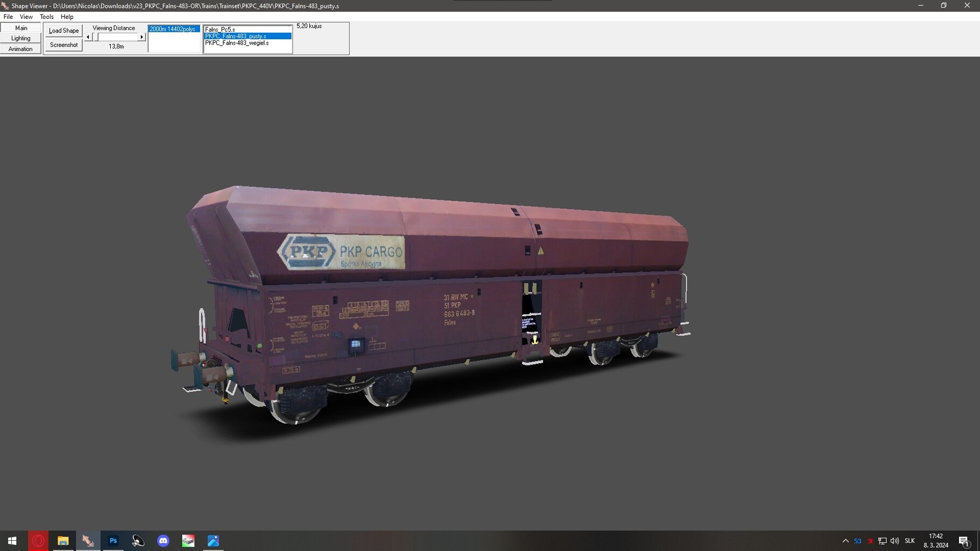Open Discord from the taskbar
The width and height of the screenshot is (980, 551).
(163, 541)
